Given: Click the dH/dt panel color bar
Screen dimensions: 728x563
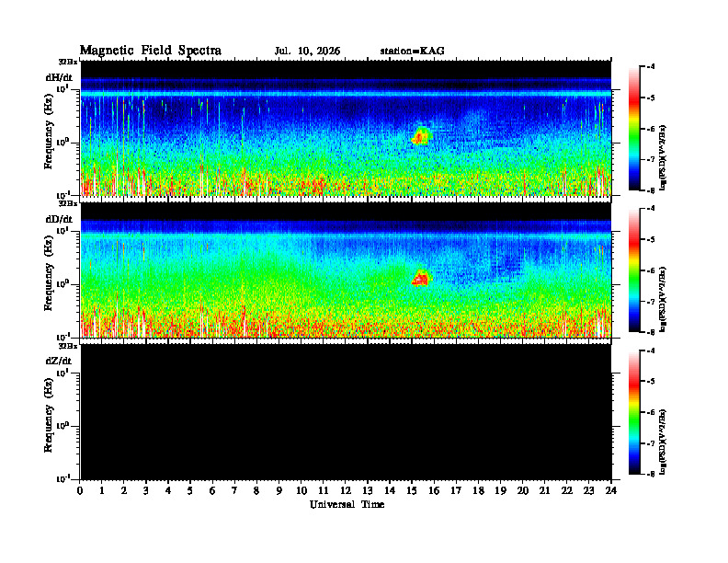Looking at the screenshot, I should [x=633, y=129].
